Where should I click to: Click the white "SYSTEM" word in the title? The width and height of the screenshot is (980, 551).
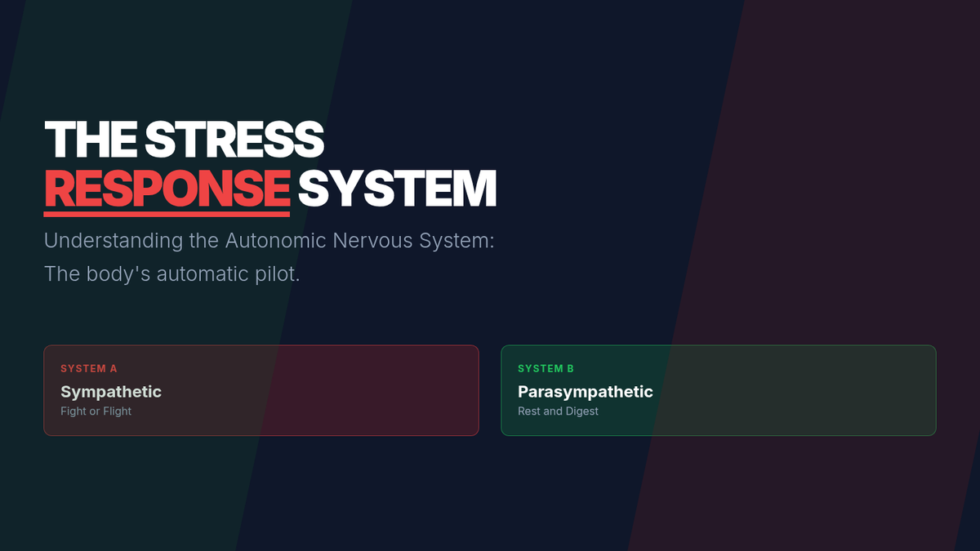pos(397,188)
